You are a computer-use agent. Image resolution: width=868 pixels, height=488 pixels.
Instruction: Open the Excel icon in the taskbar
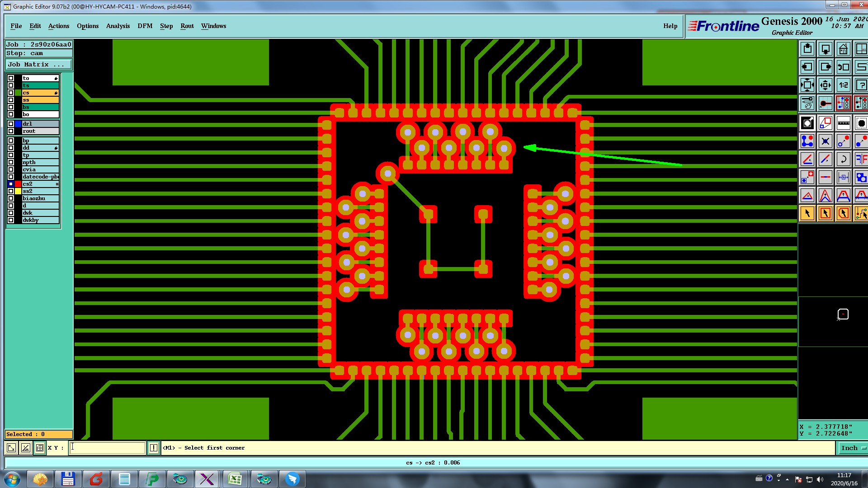coord(235,479)
